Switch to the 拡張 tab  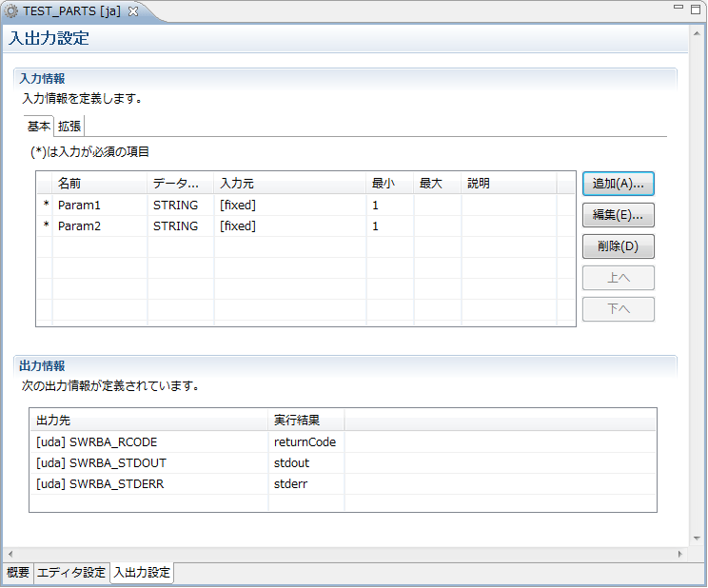click(x=69, y=126)
